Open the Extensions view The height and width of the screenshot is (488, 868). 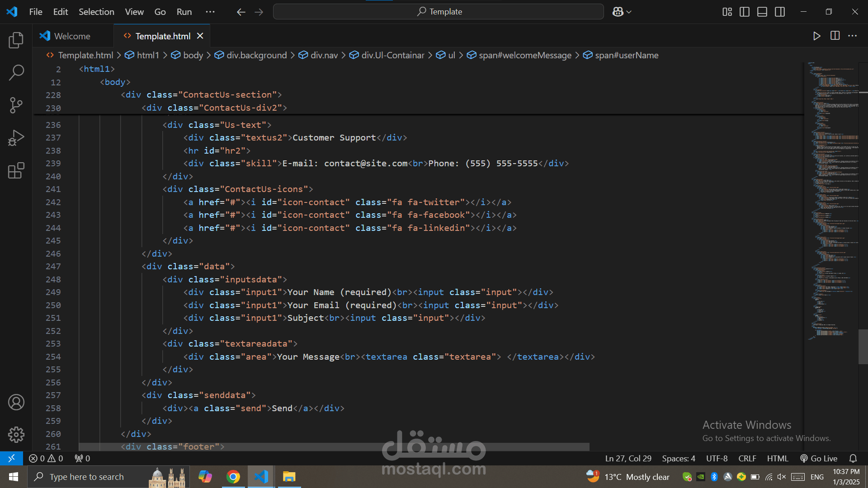(16, 170)
